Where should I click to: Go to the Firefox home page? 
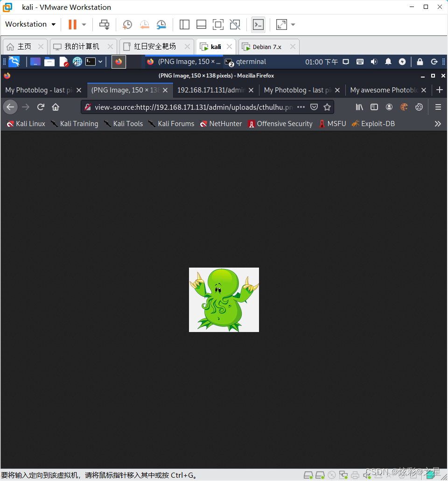[56, 107]
